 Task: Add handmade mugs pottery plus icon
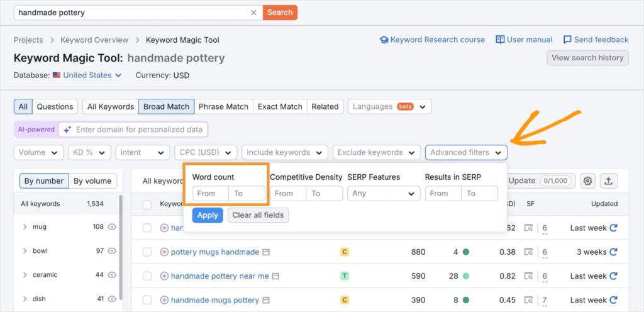point(164,300)
